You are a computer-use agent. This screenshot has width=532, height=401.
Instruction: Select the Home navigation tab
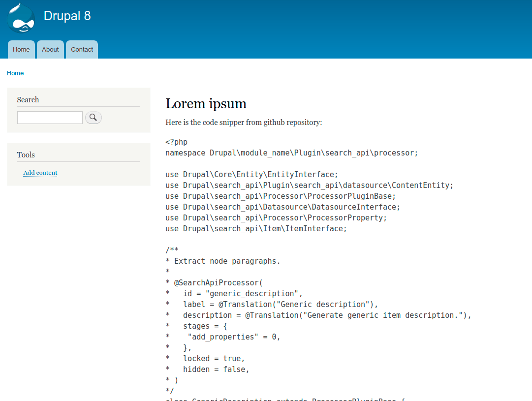click(x=21, y=49)
